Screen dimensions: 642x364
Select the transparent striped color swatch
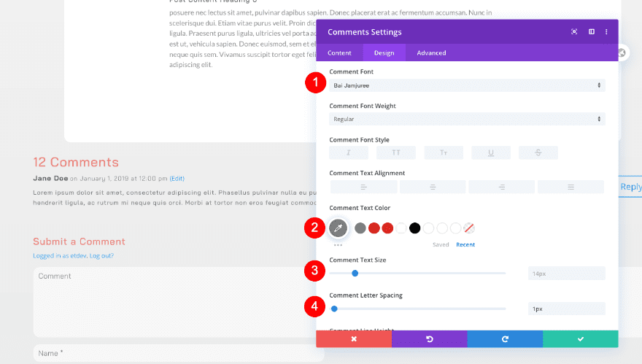[x=469, y=228]
